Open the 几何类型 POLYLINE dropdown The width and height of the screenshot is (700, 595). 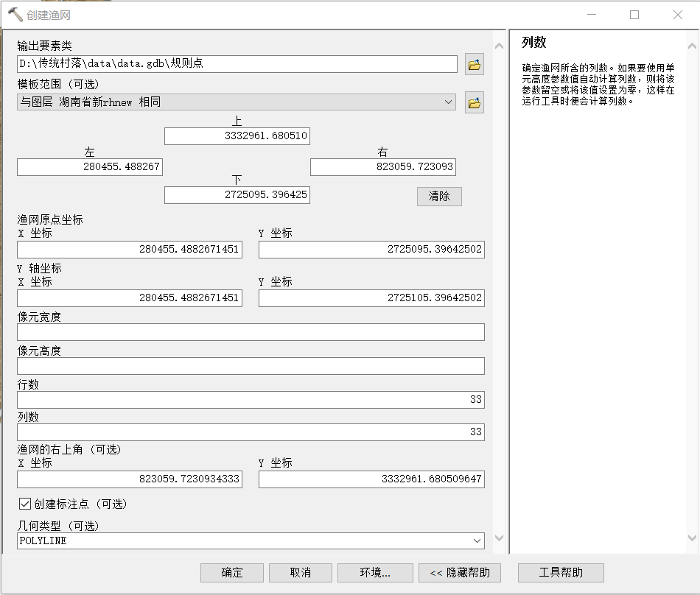coord(477,541)
